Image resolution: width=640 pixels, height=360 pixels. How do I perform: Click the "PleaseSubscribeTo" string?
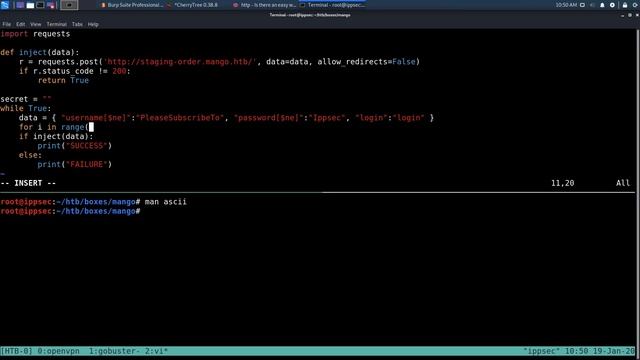(180, 118)
